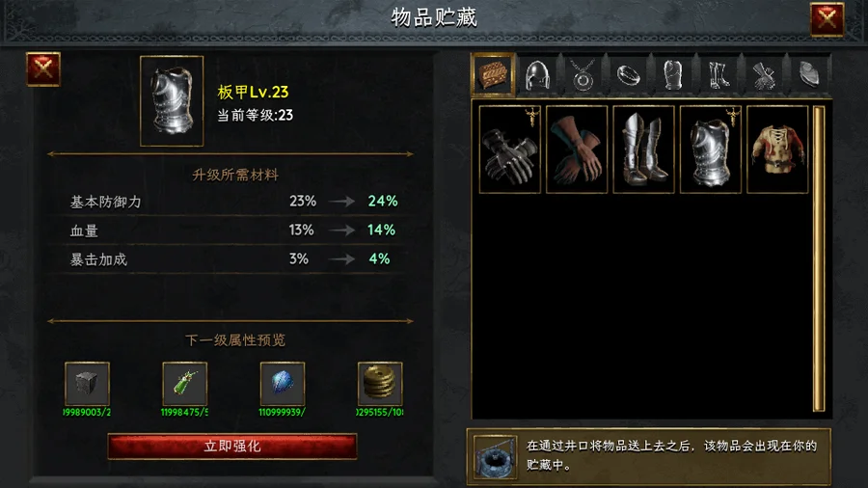Open the necklace category tab
The width and height of the screenshot is (868, 488).
[583, 74]
